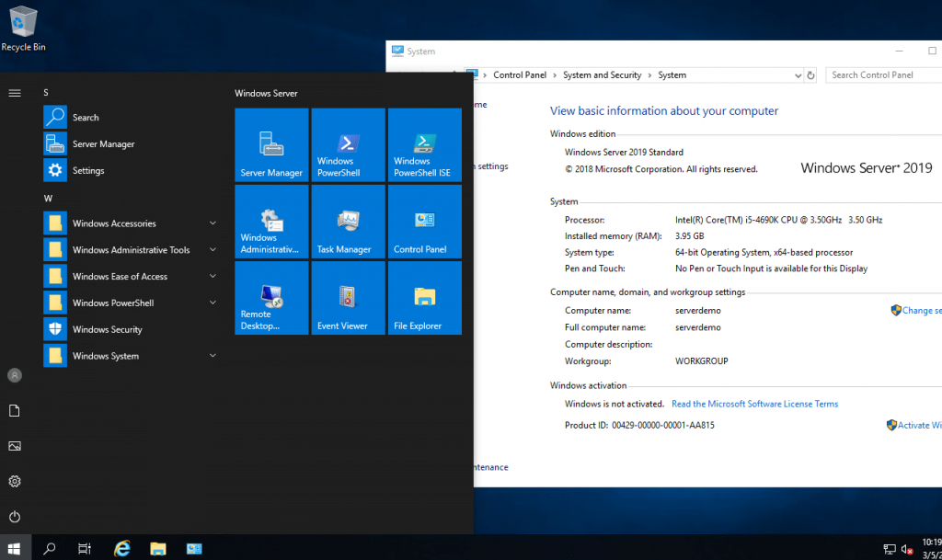Open Windows PowerShell ISE tile

point(424,144)
